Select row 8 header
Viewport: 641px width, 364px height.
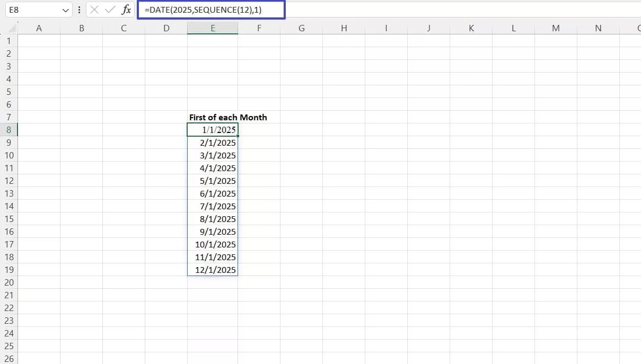[8, 129]
